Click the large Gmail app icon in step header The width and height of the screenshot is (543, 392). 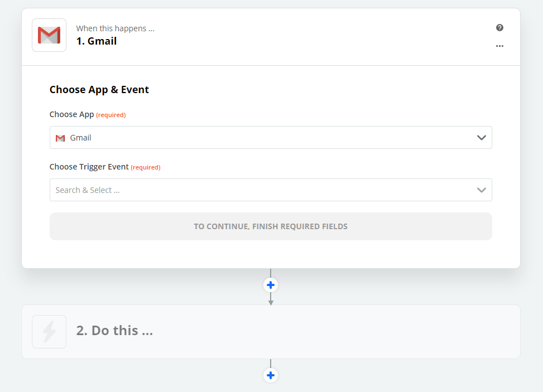[x=49, y=35]
